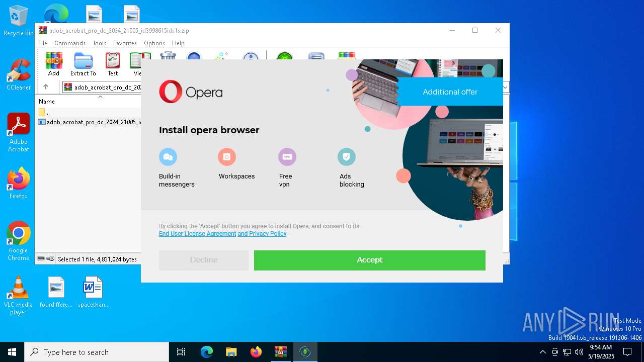Open Task View from the taskbar

pos(181,352)
